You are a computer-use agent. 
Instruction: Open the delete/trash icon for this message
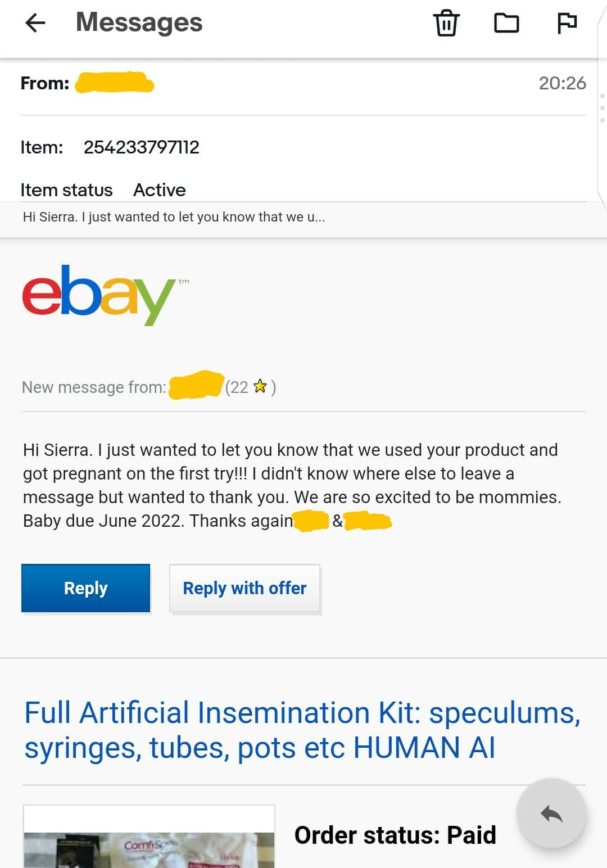tap(446, 23)
